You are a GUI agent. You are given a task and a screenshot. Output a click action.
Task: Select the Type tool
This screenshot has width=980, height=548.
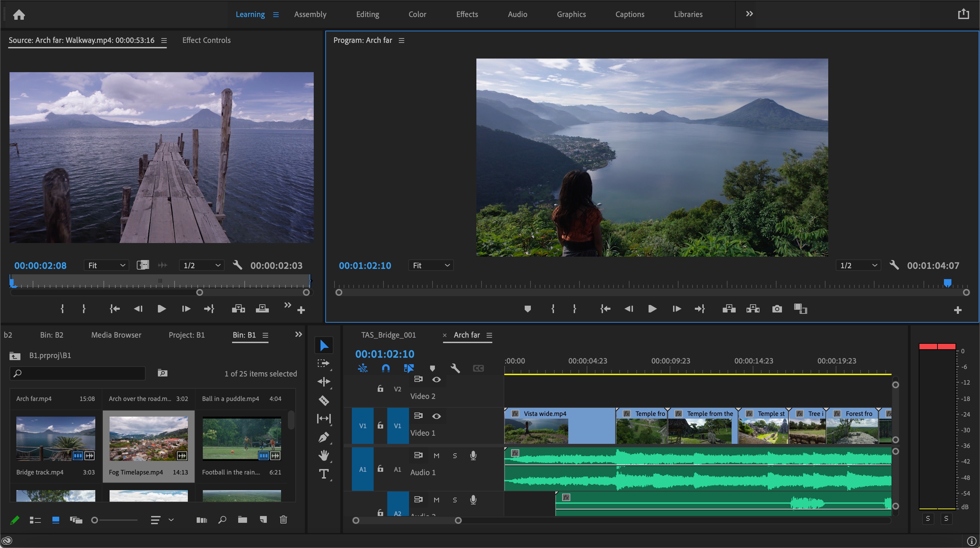tap(324, 474)
